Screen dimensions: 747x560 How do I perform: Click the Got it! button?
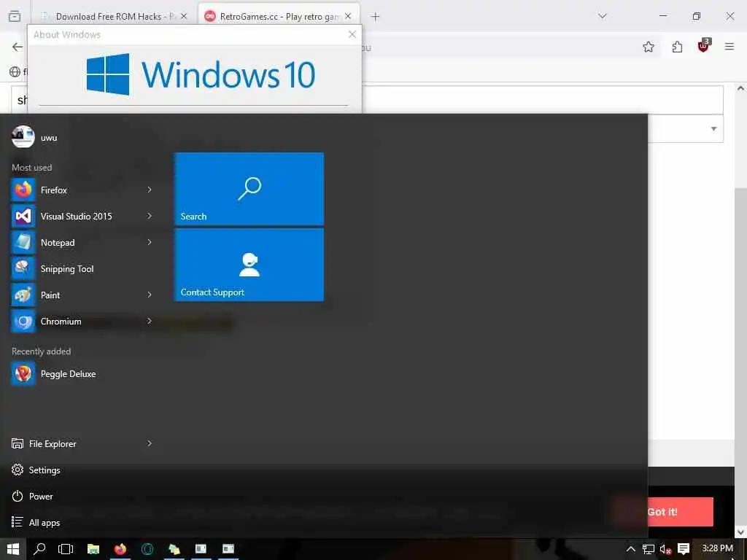click(x=662, y=512)
